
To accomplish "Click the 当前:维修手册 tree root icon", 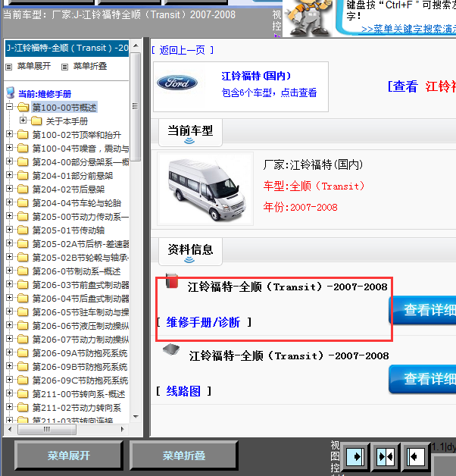I will coord(11,93).
